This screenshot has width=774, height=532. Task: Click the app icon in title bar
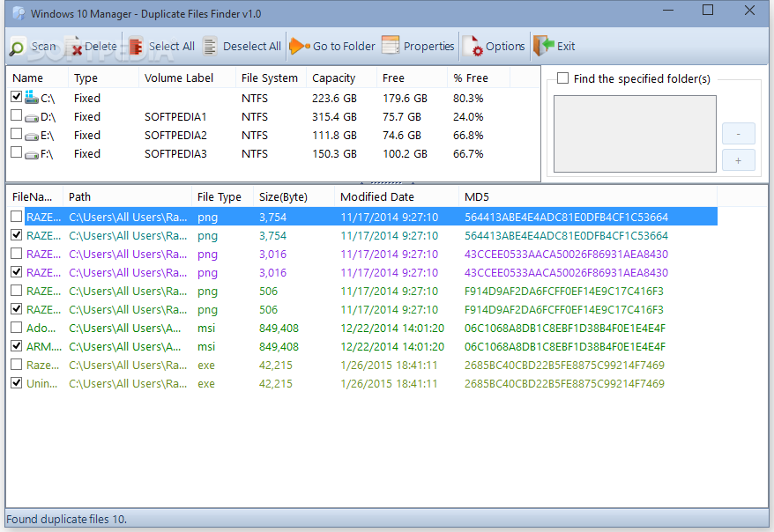point(19,13)
